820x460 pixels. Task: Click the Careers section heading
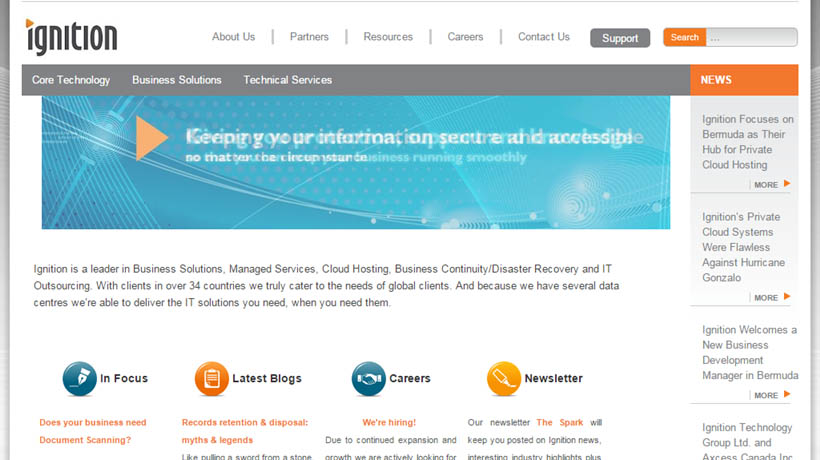click(x=409, y=378)
